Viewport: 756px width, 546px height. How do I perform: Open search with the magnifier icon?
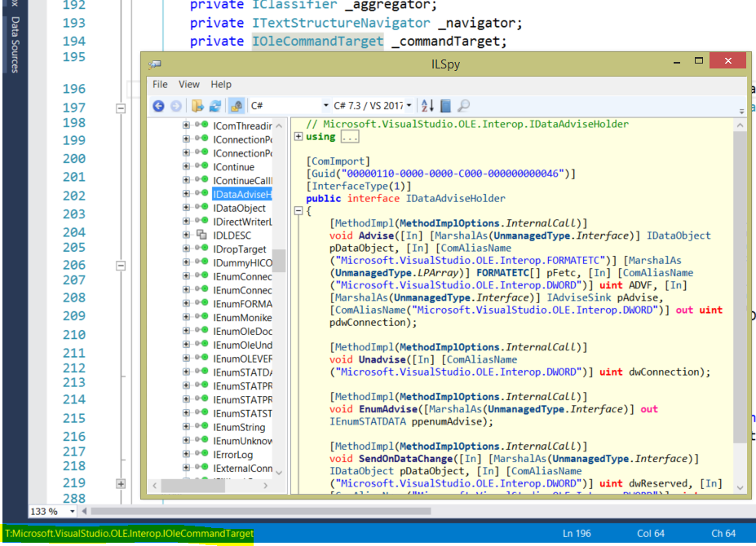pyautogui.click(x=463, y=106)
